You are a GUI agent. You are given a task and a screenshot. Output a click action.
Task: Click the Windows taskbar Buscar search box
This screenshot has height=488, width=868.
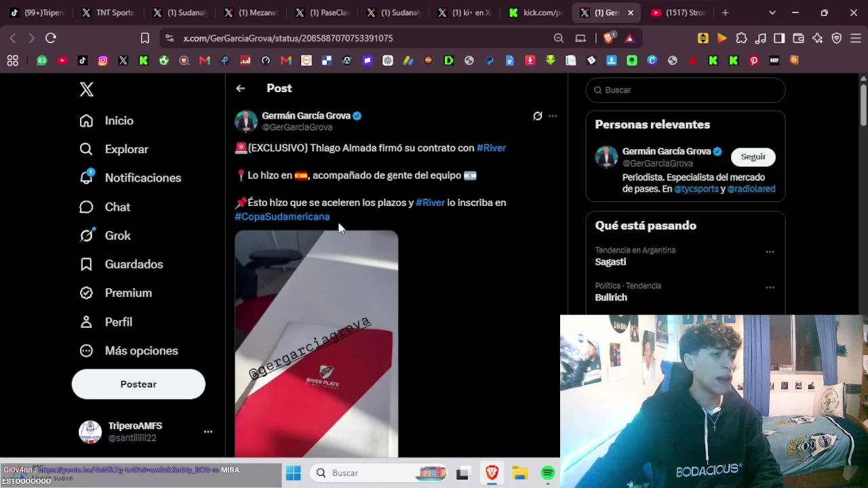(x=380, y=473)
